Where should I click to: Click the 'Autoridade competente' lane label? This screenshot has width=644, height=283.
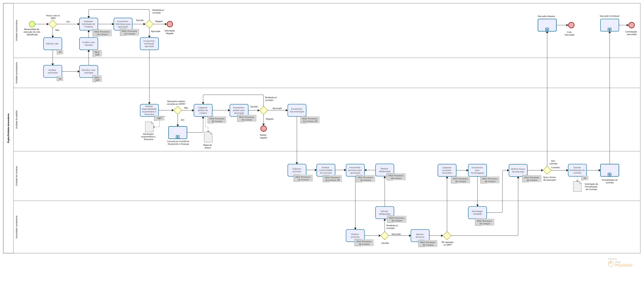point(17,227)
